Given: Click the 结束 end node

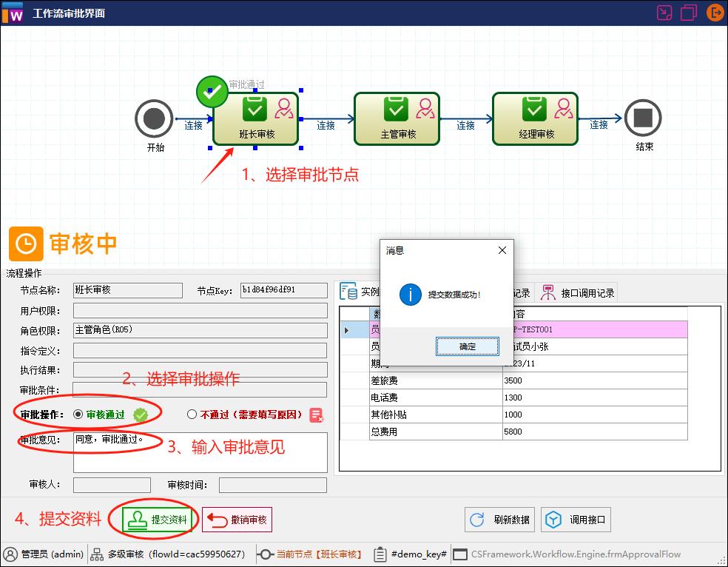Looking at the screenshot, I should pos(643,118).
